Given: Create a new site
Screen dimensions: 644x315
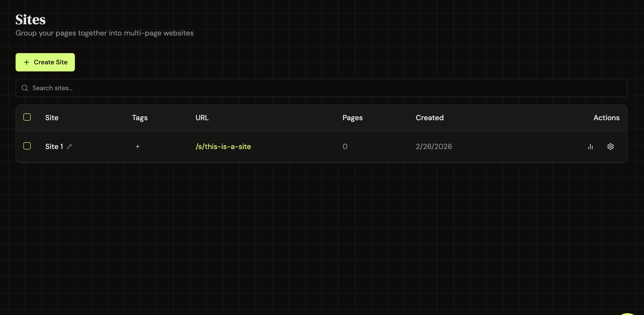Looking at the screenshot, I should (45, 62).
